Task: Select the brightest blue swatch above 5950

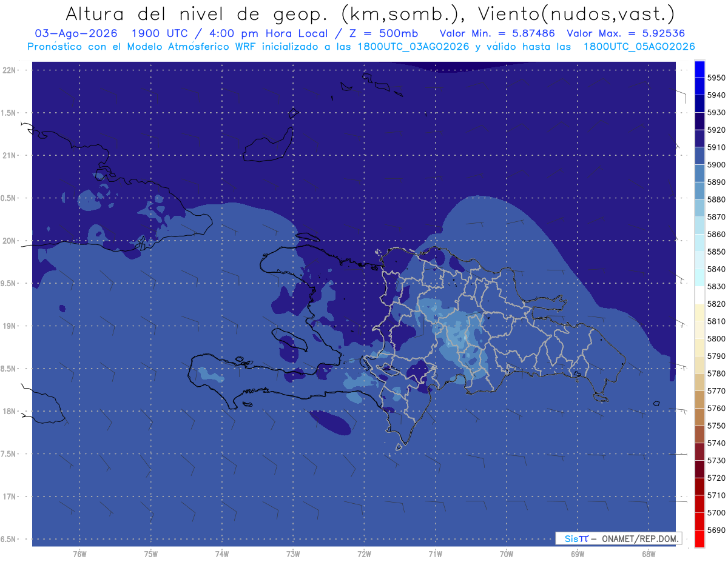Action: pos(699,69)
